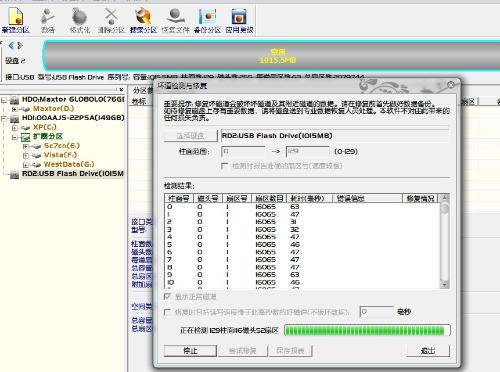This screenshot has height=372, width=500.
Task: Click the 耗时(毫秒) time column header
Action: (x=310, y=198)
